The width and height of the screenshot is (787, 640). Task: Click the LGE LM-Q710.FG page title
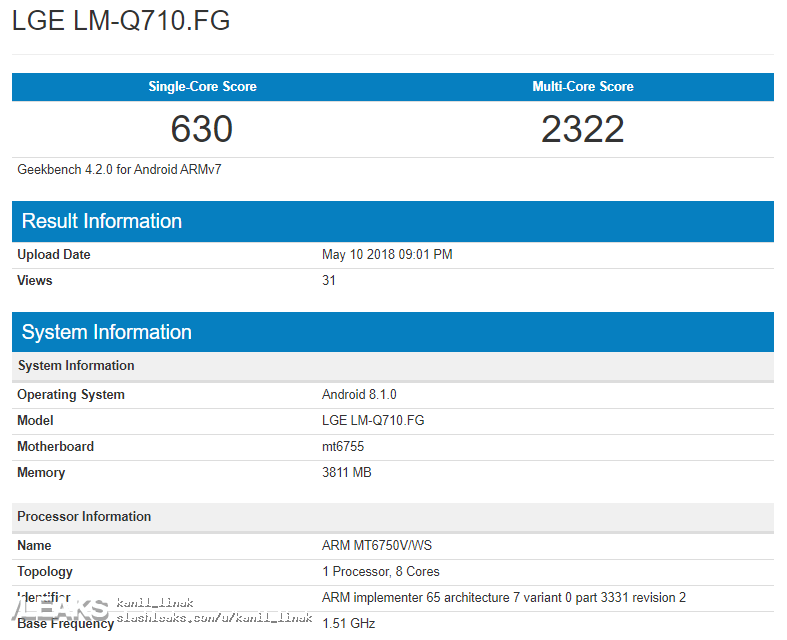coord(120,21)
